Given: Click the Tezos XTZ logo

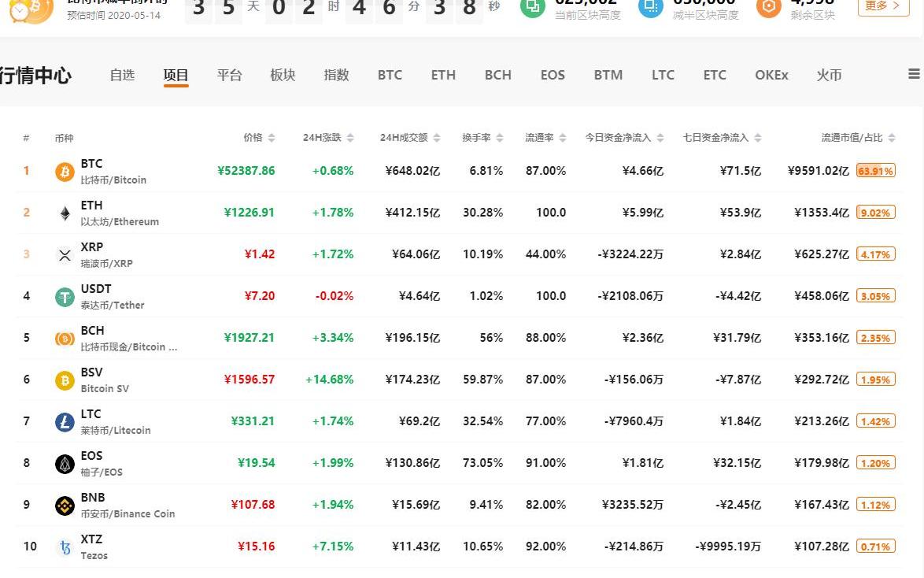Looking at the screenshot, I should coord(65,547).
